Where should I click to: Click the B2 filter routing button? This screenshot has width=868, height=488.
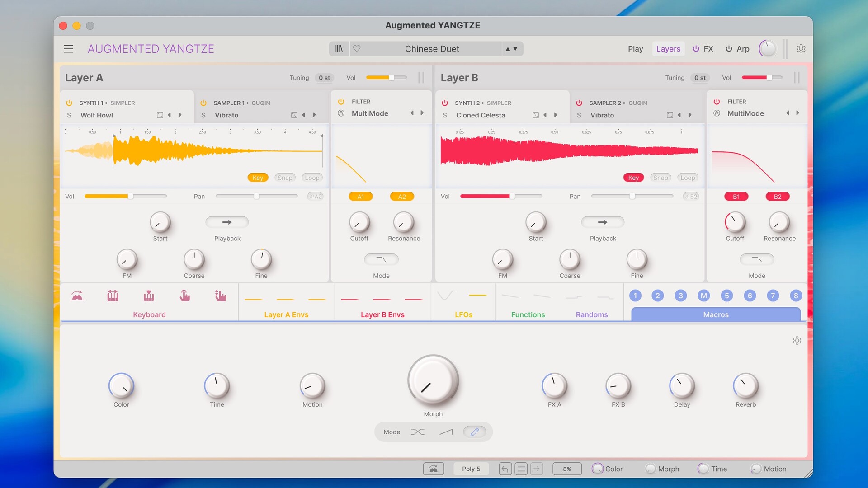click(778, 197)
